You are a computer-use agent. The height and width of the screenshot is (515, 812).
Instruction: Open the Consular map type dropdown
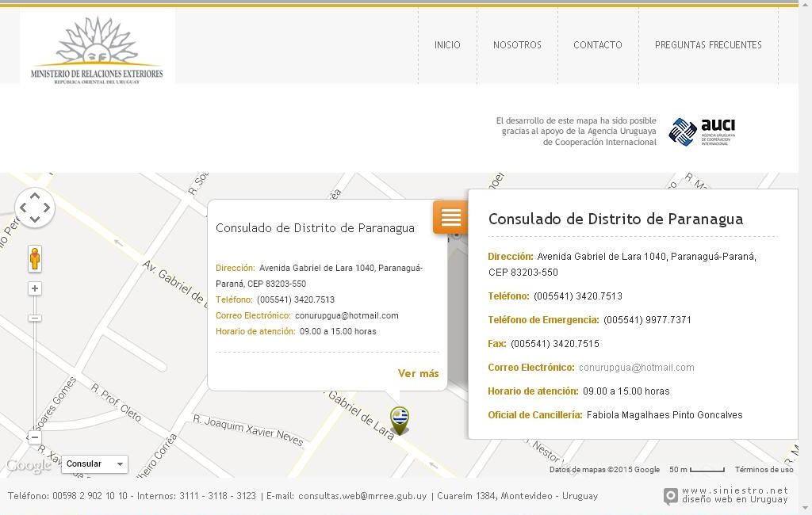[94, 464]
